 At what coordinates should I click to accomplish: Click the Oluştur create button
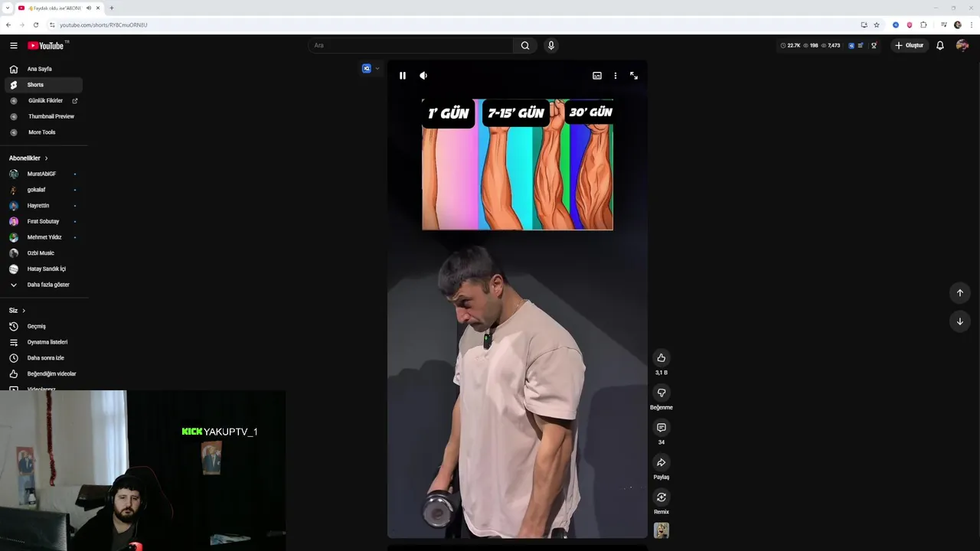point(910,45)
